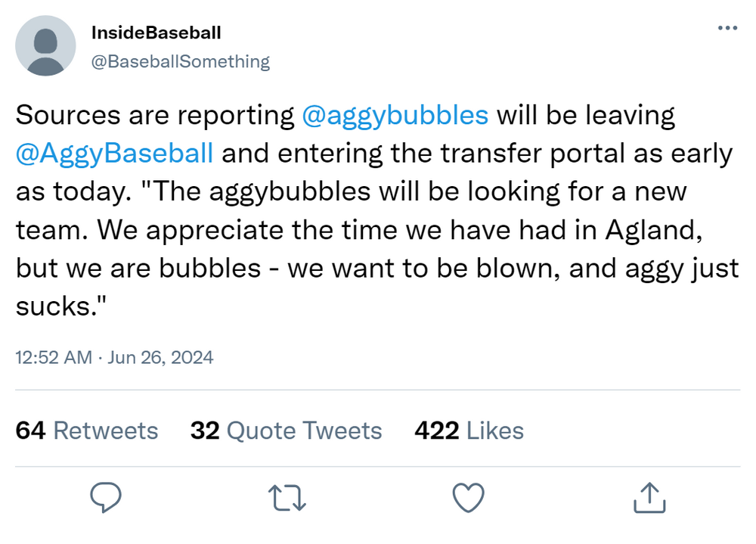Click the Jun 26, 2024 date text
The width and height of the screenshot is (756, 544).
coord(160,357)
